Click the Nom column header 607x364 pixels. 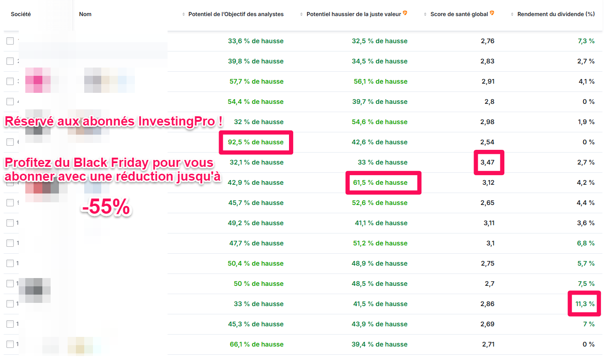click(85, 14)
